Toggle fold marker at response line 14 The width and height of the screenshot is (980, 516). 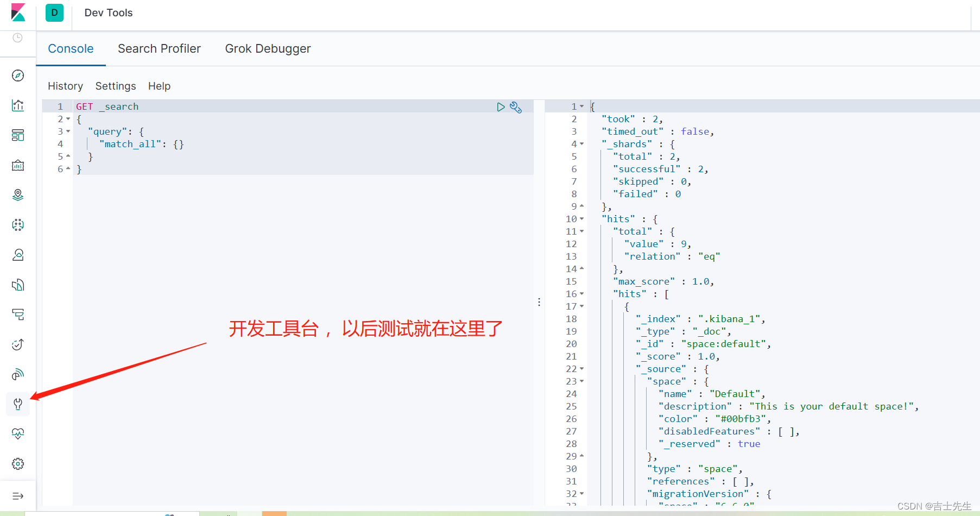582,269
